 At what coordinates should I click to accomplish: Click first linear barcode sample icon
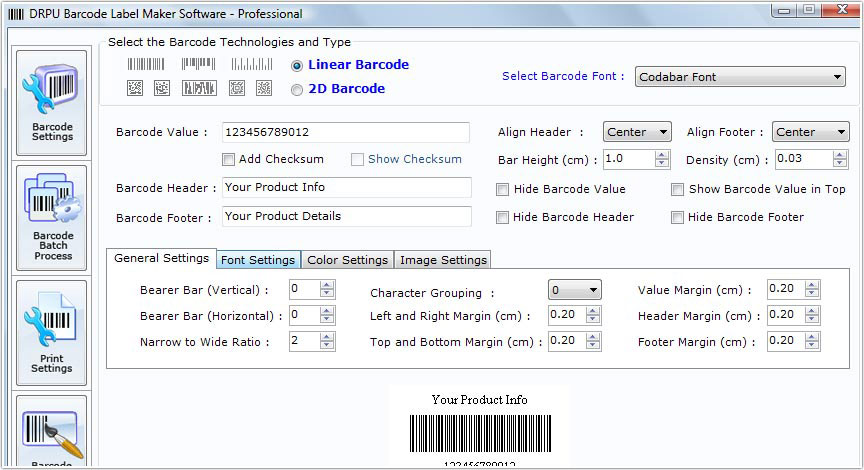pos(146,64)
